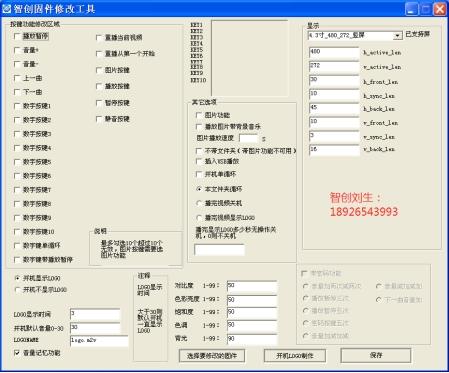Image resolution: width=449 pixels, height=373 pixels.
Task: Select 播完视频关机 radio button
Action: click(199, 203)
